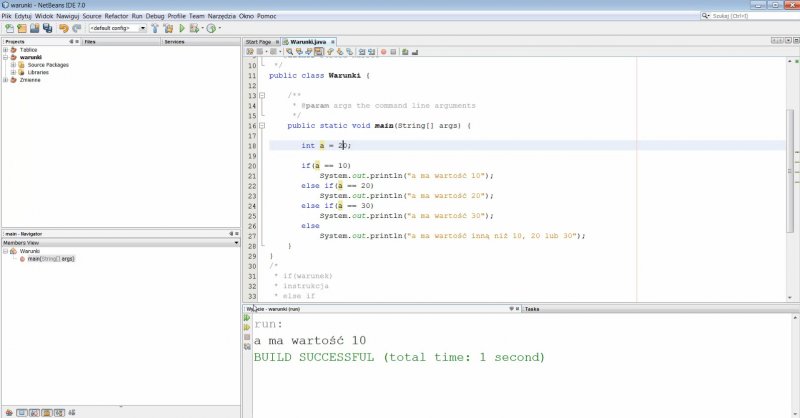Open the Services panel tab

tap(174, 42)
